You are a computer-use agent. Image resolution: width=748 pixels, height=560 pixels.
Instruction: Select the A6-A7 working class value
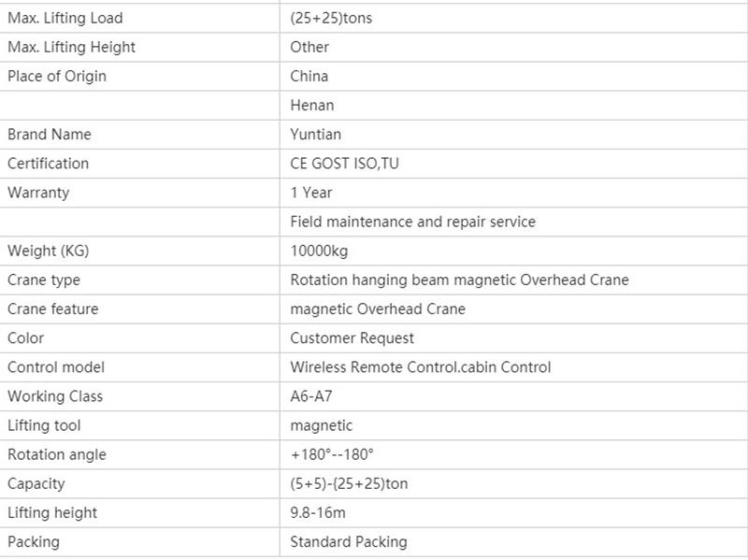[x=311, y=396]
